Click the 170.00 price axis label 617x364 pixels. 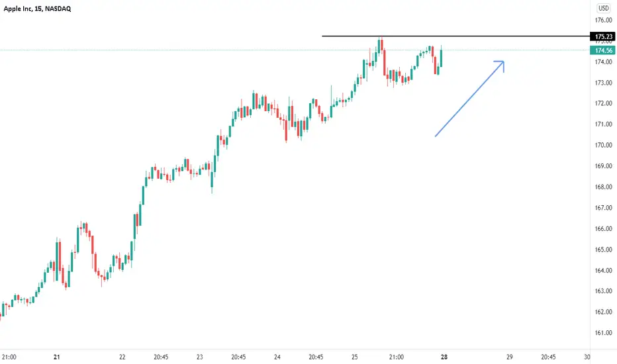coord(603,145)
